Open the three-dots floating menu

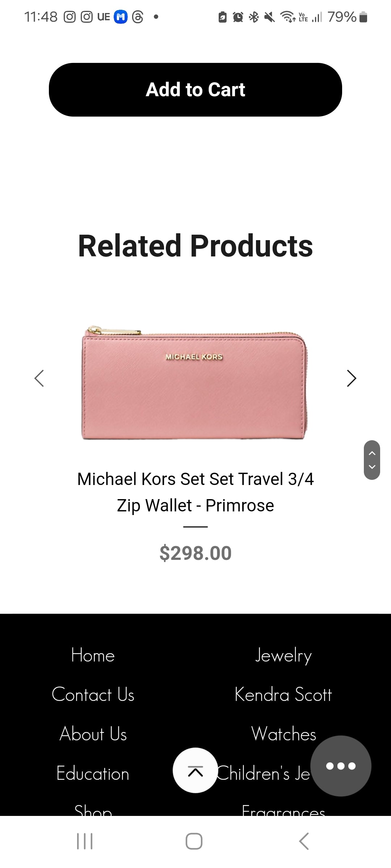coord(341,766)
